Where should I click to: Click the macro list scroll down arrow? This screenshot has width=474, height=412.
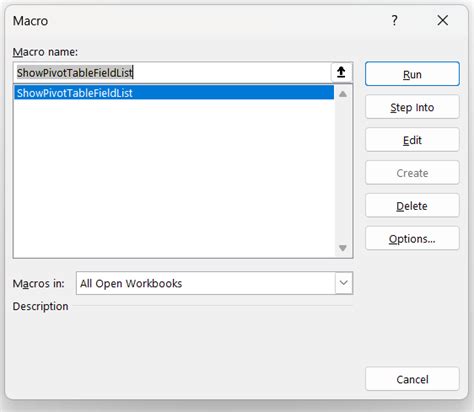coord(343,248)
